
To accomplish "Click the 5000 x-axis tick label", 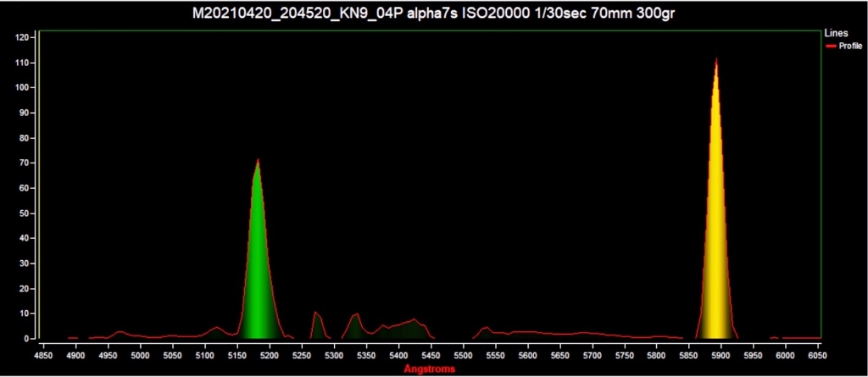I will pos(141,354).
